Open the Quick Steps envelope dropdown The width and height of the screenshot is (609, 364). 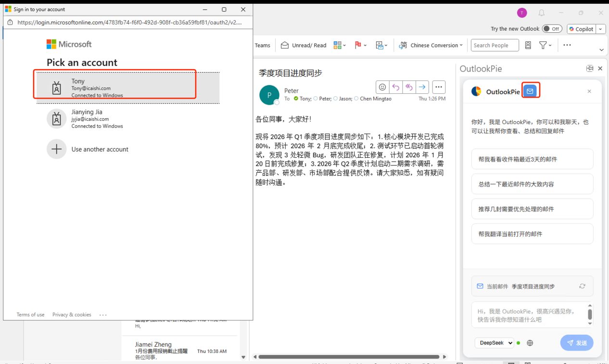click(381, 45)
